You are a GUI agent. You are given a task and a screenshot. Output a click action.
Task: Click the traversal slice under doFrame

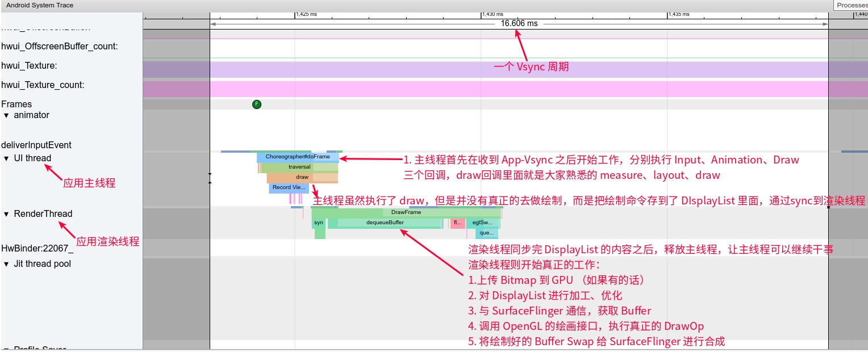299,166
